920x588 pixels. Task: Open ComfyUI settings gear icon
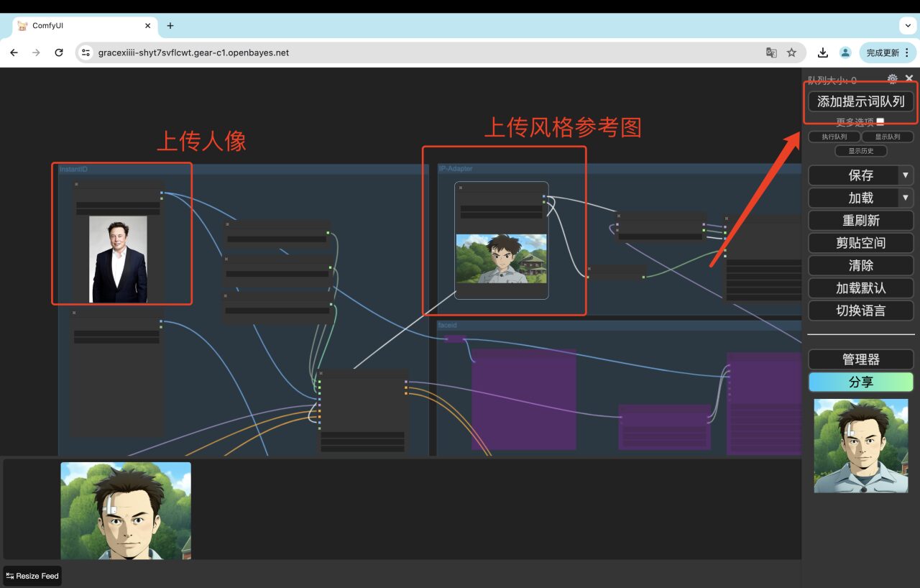coord(892,78)
